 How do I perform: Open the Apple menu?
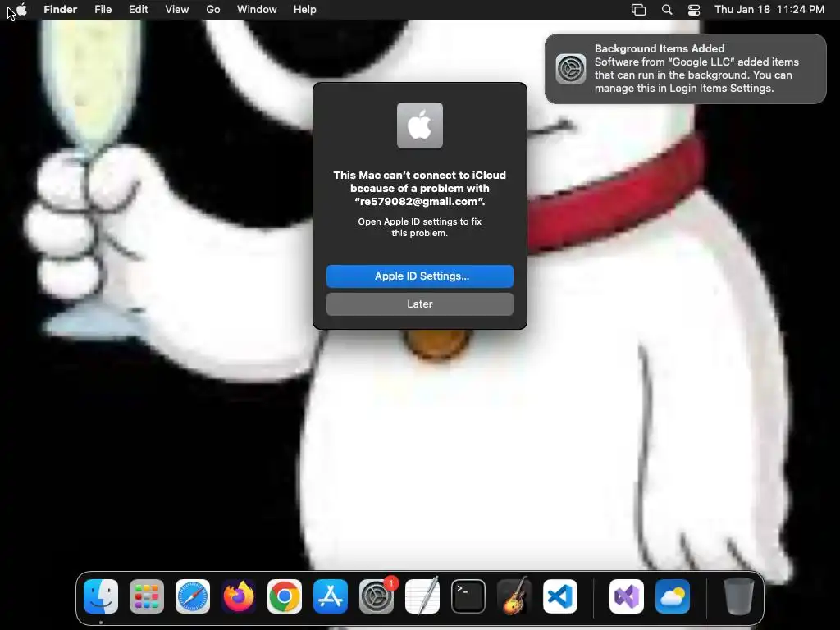click(x=22, y=10)
